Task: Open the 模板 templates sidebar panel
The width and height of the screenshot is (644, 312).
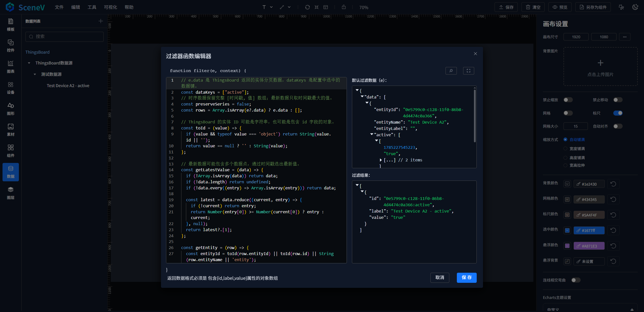Action: click(x=11, y=25)
